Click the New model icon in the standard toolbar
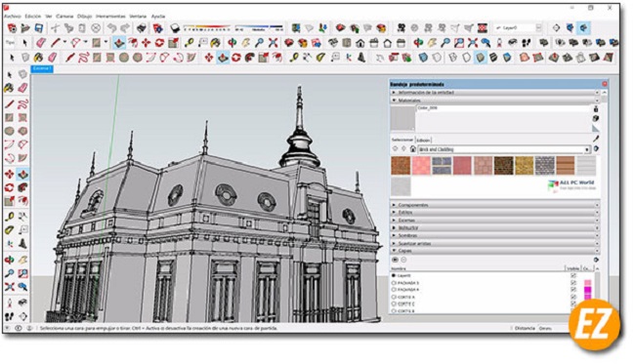 [x=12, y=28]
